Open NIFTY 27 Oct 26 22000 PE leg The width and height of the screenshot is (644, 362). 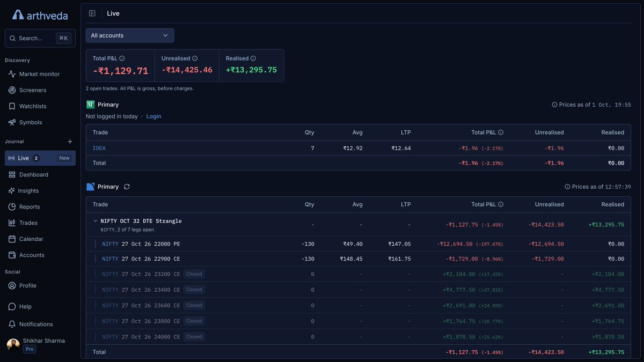pos(141,244)
